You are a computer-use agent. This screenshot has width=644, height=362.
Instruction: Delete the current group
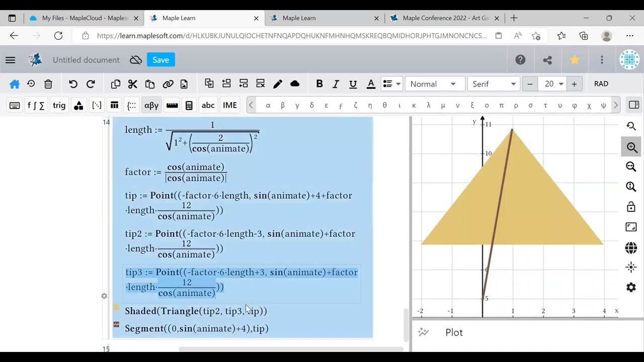[261, 83]
